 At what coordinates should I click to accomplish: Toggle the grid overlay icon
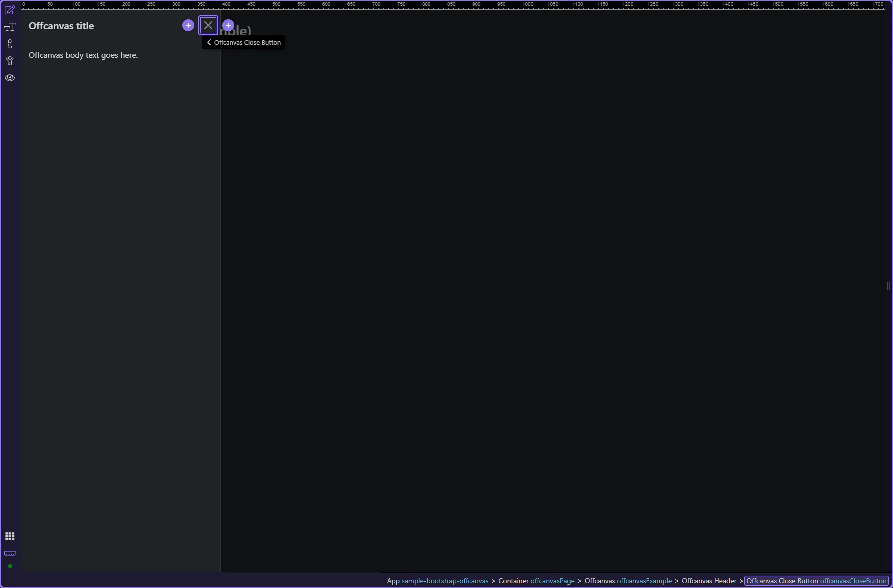pyautogui.click(x=10, y=536)
